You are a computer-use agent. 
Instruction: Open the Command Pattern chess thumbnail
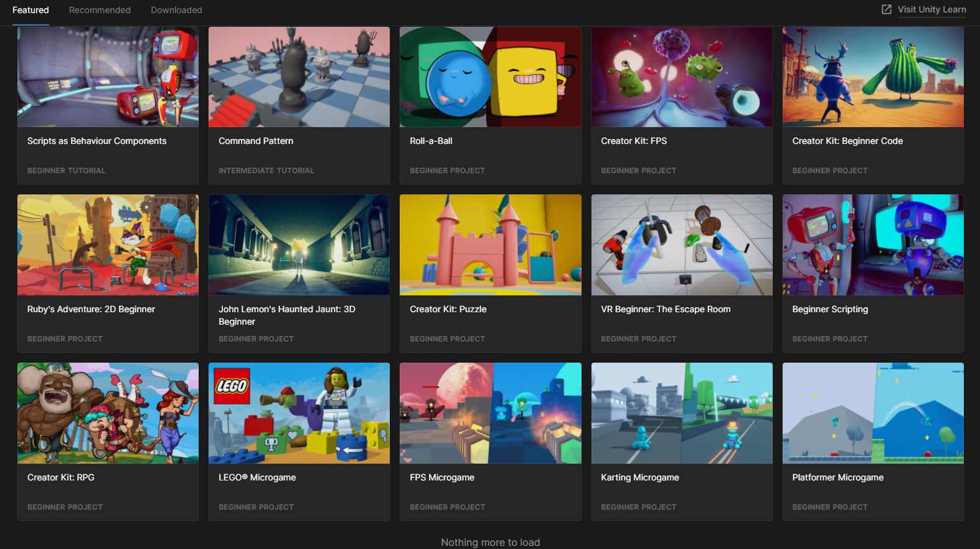[x=299, y=77]
